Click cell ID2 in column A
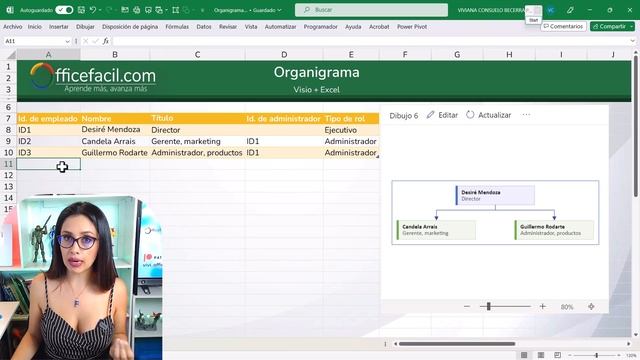This screenshot has height=360, width=640. (x=48, y=141)
